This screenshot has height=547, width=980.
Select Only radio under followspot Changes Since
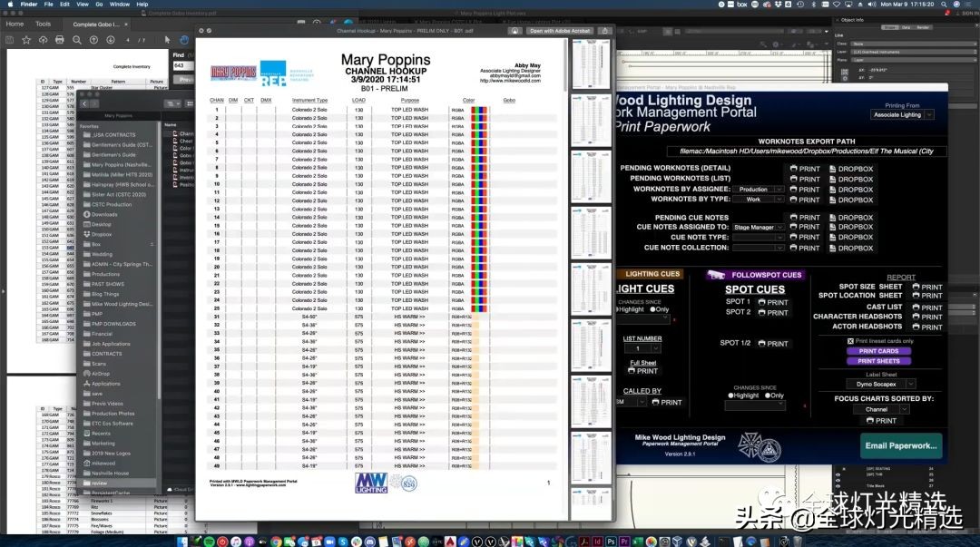[x=766, y=396]
